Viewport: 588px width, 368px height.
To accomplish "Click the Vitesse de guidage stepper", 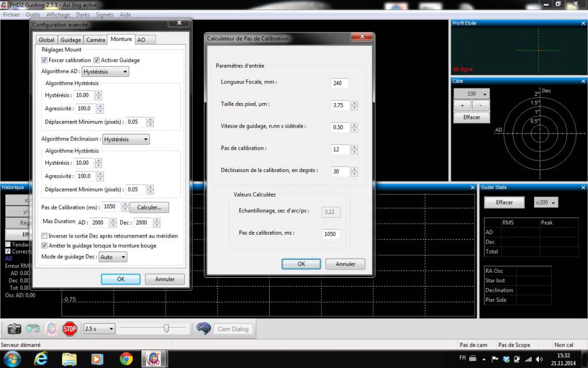I will [x=354, y=127].
